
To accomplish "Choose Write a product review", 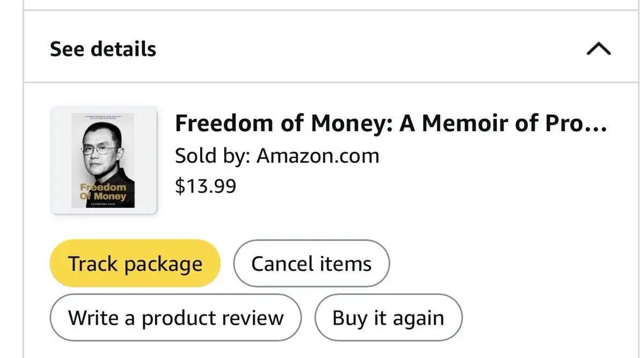I will click(175, 318).
